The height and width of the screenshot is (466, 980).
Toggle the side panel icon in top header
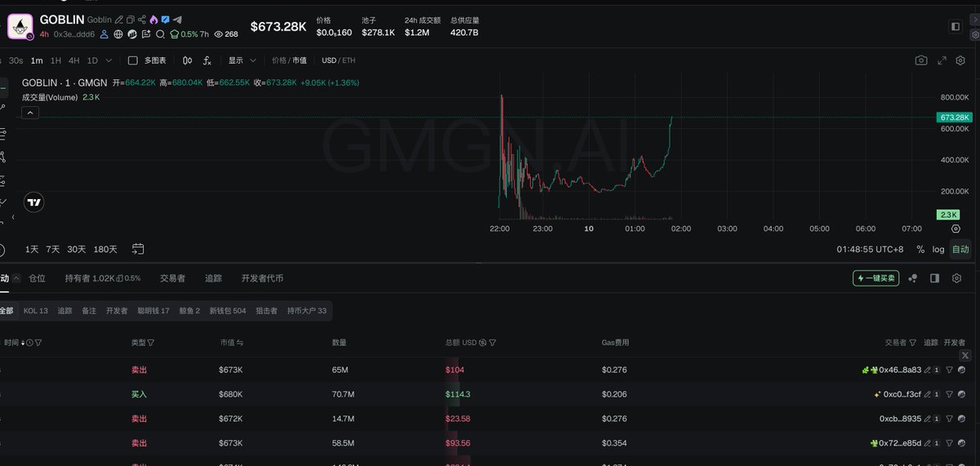955,27
